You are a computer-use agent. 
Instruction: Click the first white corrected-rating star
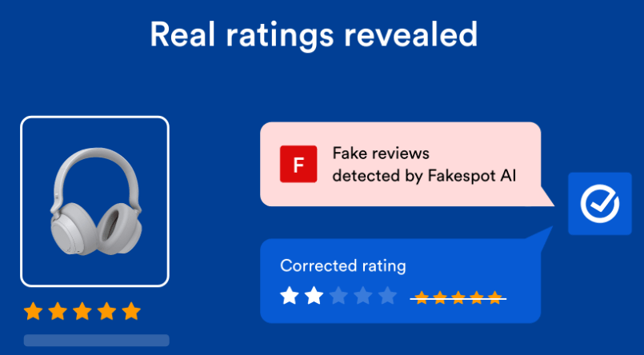tap(289, 296)
